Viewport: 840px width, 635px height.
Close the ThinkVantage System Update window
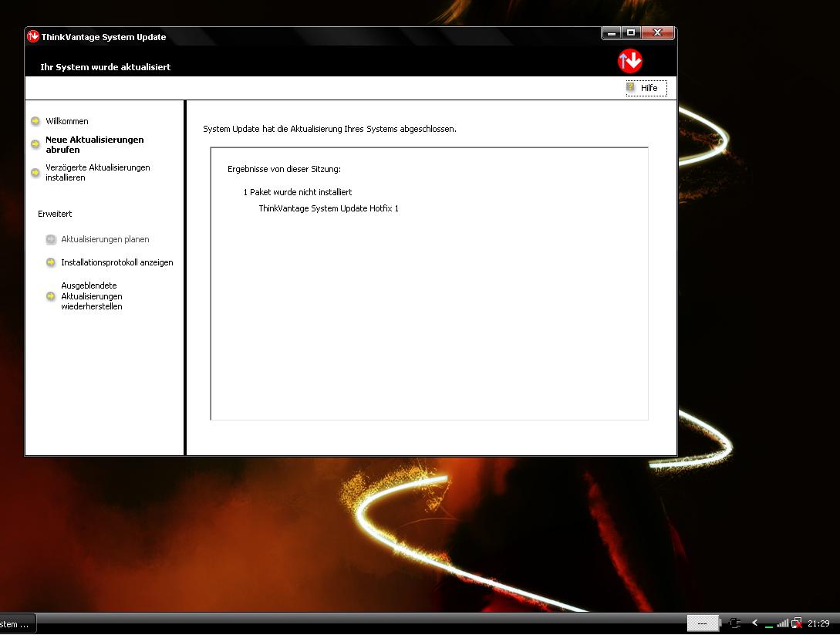click(x=657, y=33)
